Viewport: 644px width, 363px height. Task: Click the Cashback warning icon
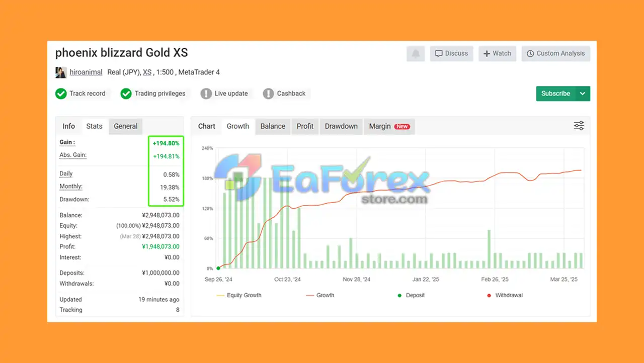(x=269, y=94)
